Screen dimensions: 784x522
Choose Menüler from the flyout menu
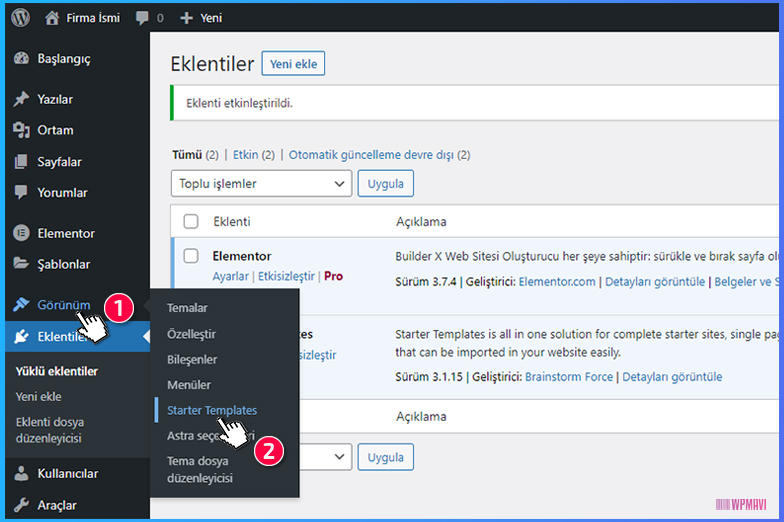[x=189, y=385]
